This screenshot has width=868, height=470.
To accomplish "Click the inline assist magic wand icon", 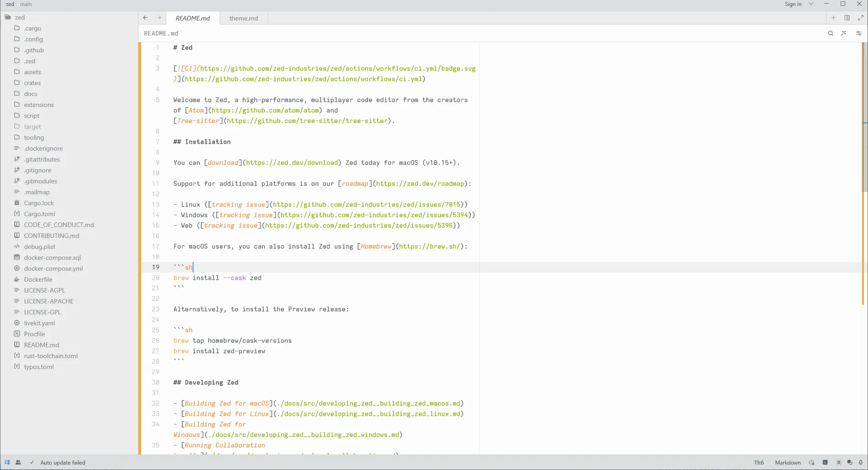I will click(843, 33).
